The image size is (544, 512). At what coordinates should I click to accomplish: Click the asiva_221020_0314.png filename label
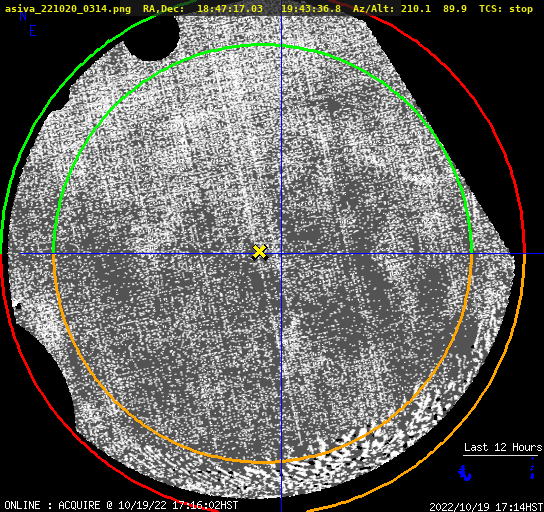pos(68,9)
